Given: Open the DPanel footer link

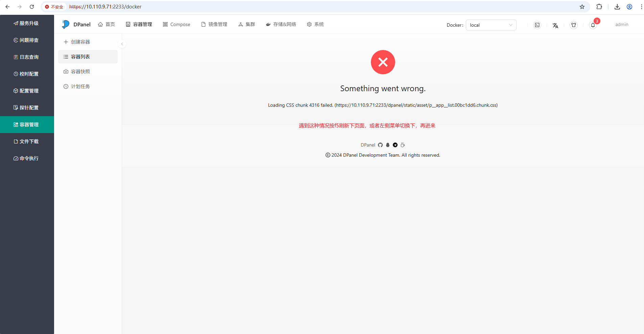Looking at the screenshot, I should tap(367, 145).
